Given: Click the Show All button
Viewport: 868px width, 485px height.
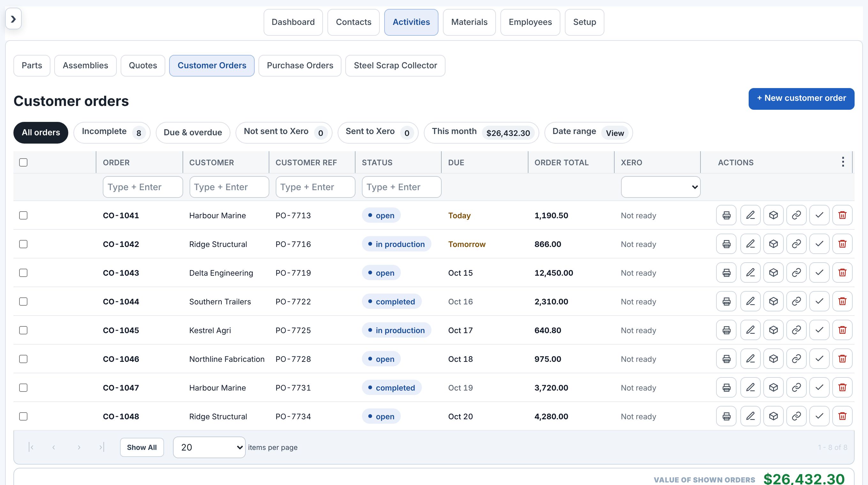Looking at the screenshot, I should click(x=142, y=447).
